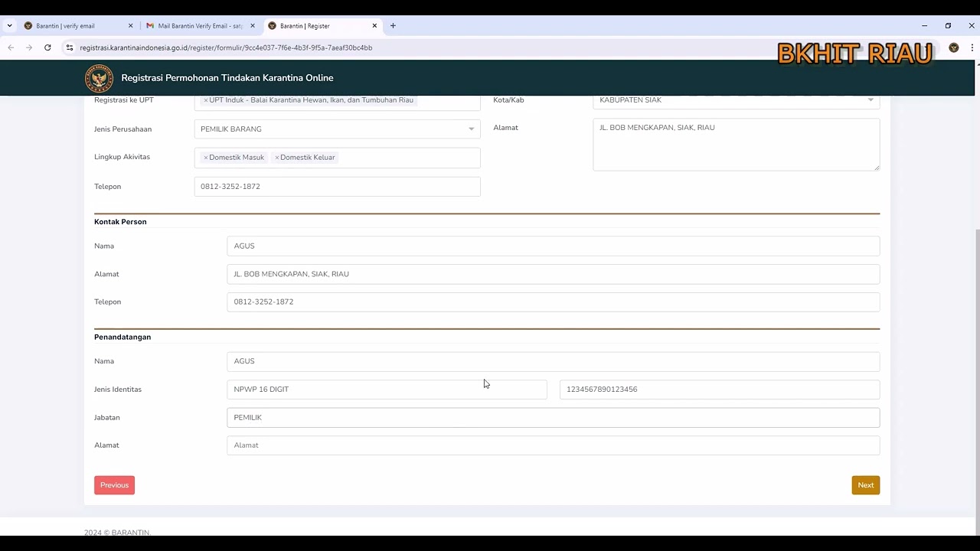Close the Barantin verify email tab

pyautogui.click(x=130, y=26)
